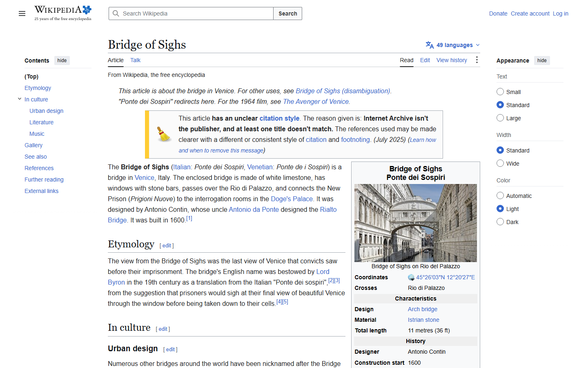This screenshot has width=588, height=368.
Task: Switch to the Talk tab
Action: [x=135, y=60]
